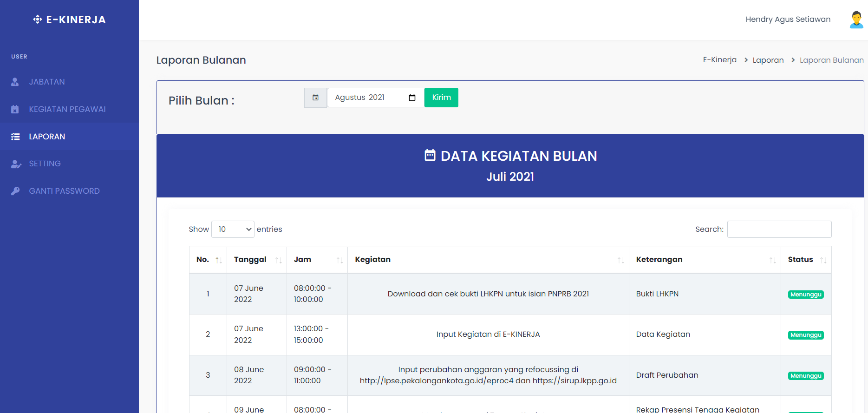The height and width of the screenshot is (413, 868).
Task: Sort table by Jam column arrows
Action: (339, 260)
